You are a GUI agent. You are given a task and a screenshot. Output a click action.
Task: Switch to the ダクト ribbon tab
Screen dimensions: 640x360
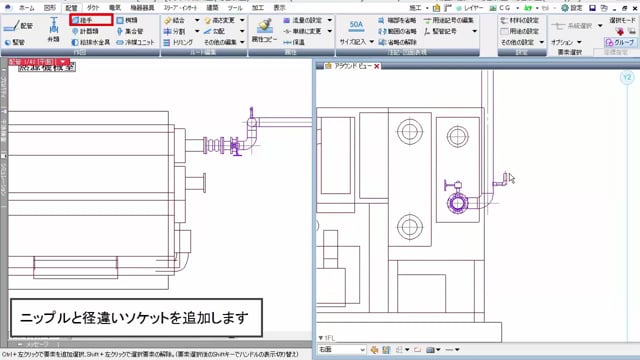point(93,8)
